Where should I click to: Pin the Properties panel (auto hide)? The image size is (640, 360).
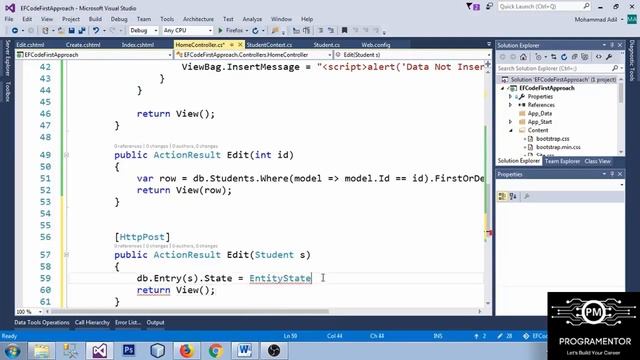tap(612, 174)
